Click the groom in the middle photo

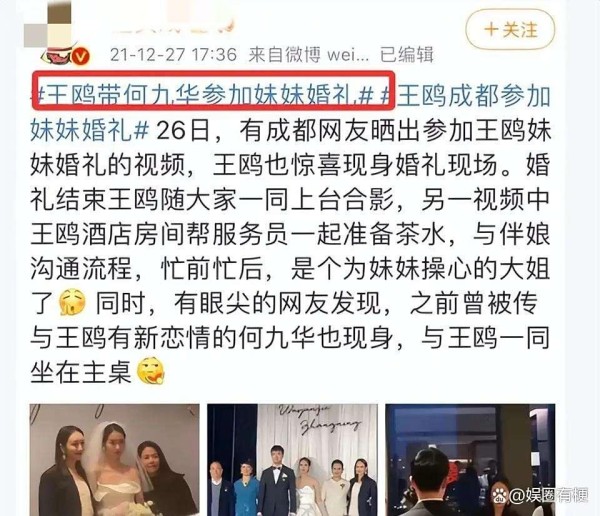275,480
